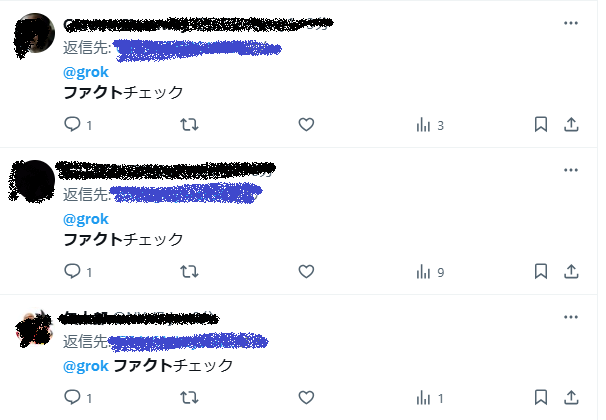The height and width of the screenshot is (420, 606).
Task: Open the more options menu on first tweet
Action: 571,23
